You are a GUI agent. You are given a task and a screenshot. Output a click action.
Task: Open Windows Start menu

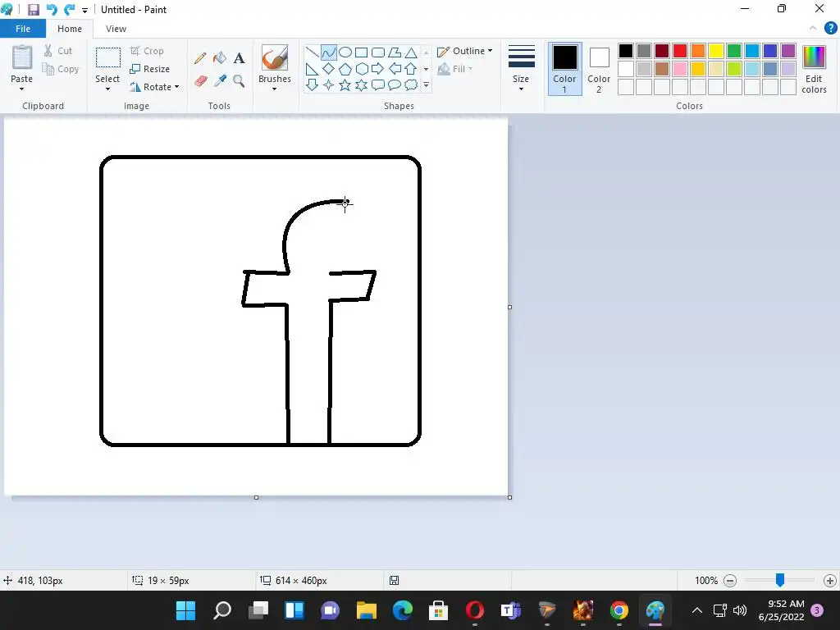click(186, 610)
